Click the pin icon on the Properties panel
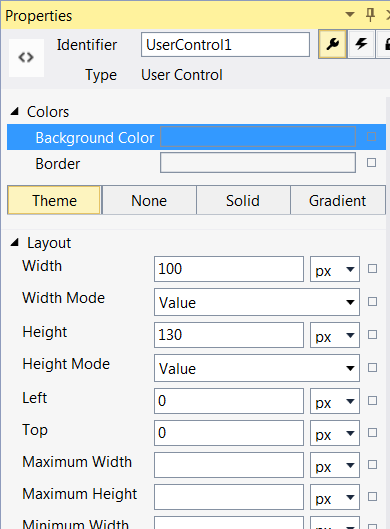The image size is (390, 529). 370,15
